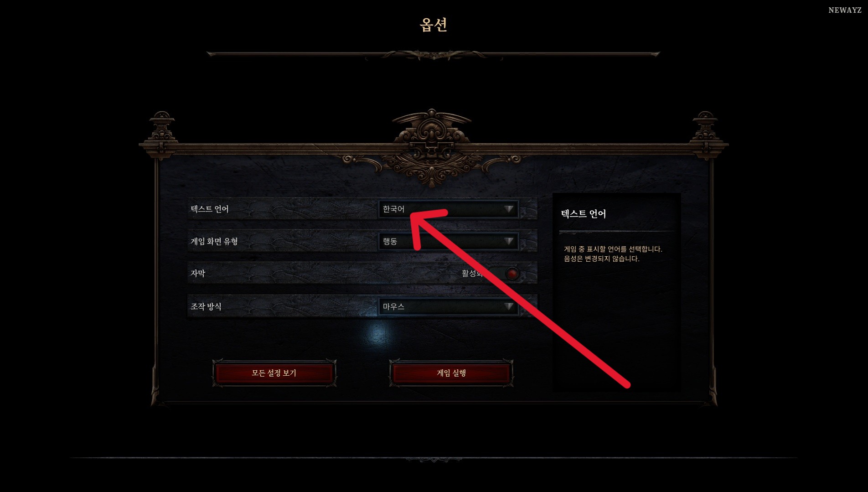This screenshot has height=492, width=868.
Task: Click the NEWAYZ watermark text
Action: click(x=845, y=10)
